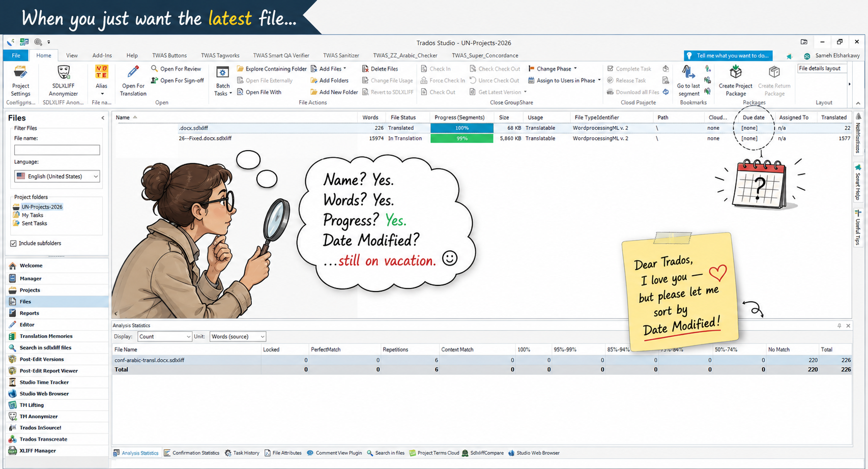Open the File details layout dropdown

822,68
